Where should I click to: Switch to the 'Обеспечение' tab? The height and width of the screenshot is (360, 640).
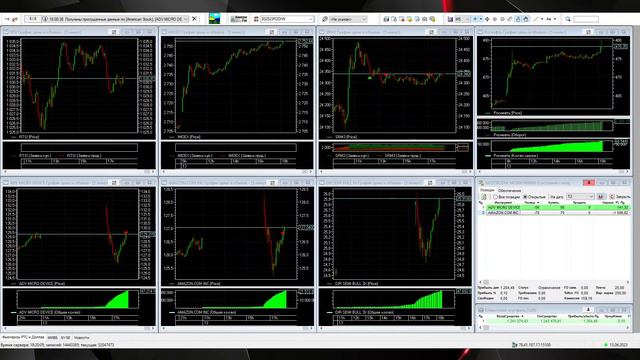(509, 191)
